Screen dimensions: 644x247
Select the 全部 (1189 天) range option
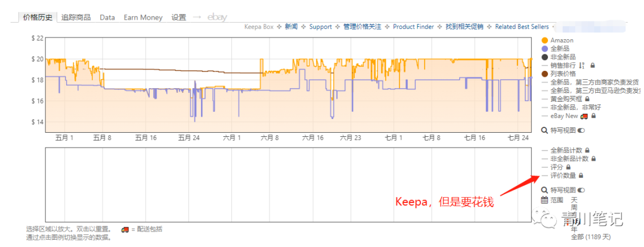(591, 237)
